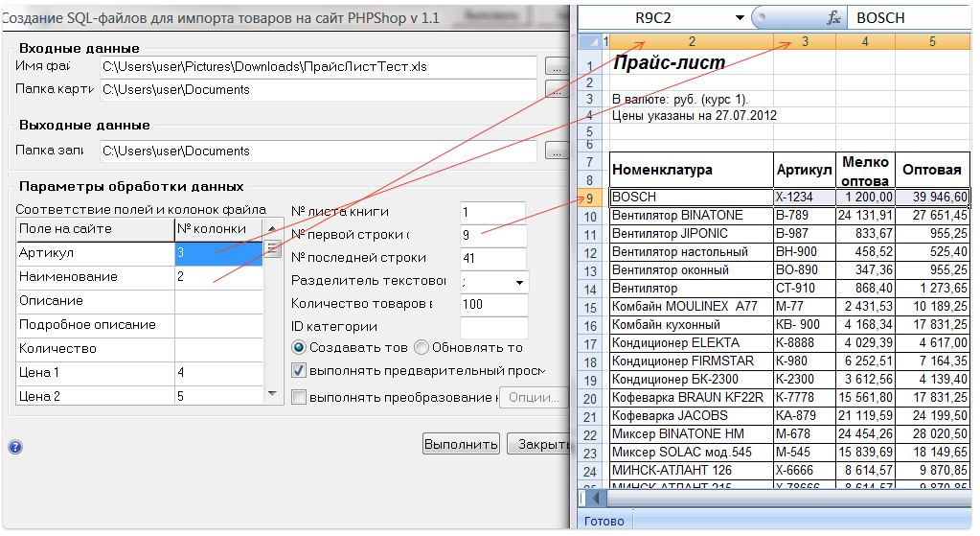Click column cell for Количество row
The height and width of the screenshot is (536, 980).
click(218, 349)
